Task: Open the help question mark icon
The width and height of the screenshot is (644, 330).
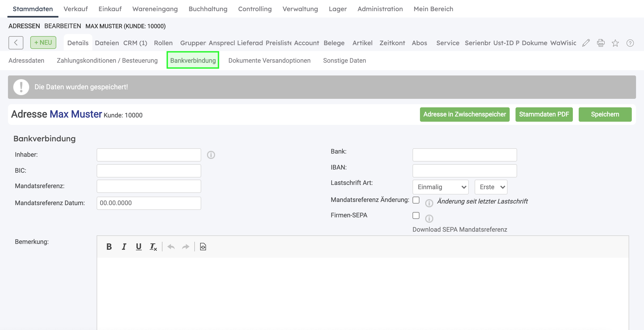Action: [x=630, y=43]
